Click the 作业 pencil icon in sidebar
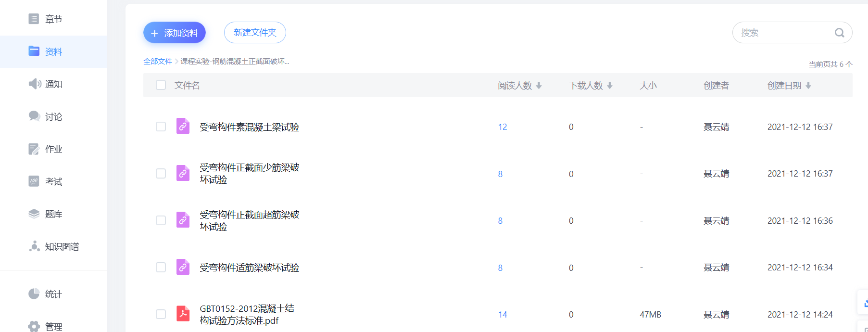Screen dimensions: 868x332 34,149
